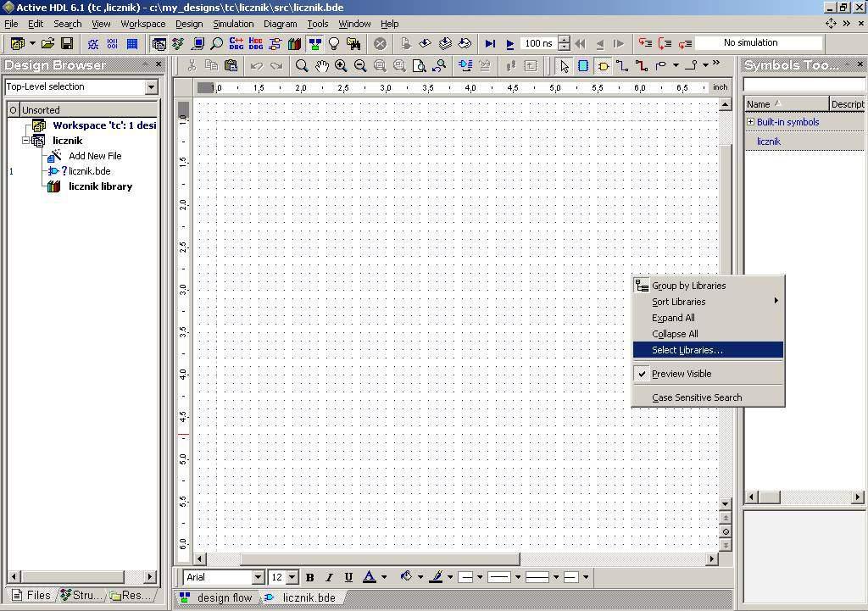Open the Simulation menu

tap(233, 24)
